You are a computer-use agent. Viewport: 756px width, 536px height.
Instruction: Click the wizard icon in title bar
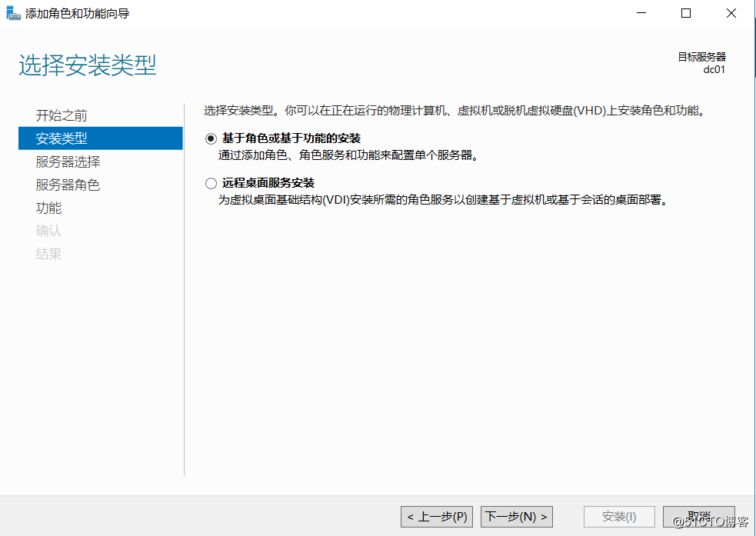coord(14,13)
